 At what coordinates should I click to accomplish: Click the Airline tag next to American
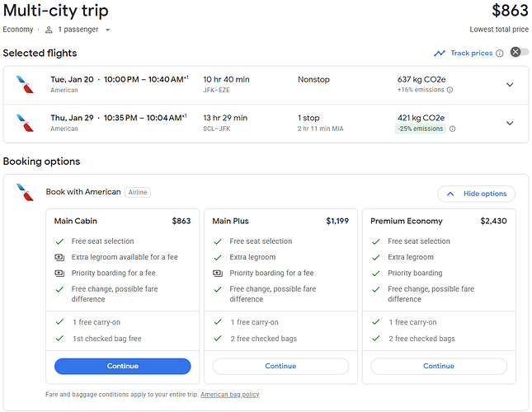(x=138, y=193)
